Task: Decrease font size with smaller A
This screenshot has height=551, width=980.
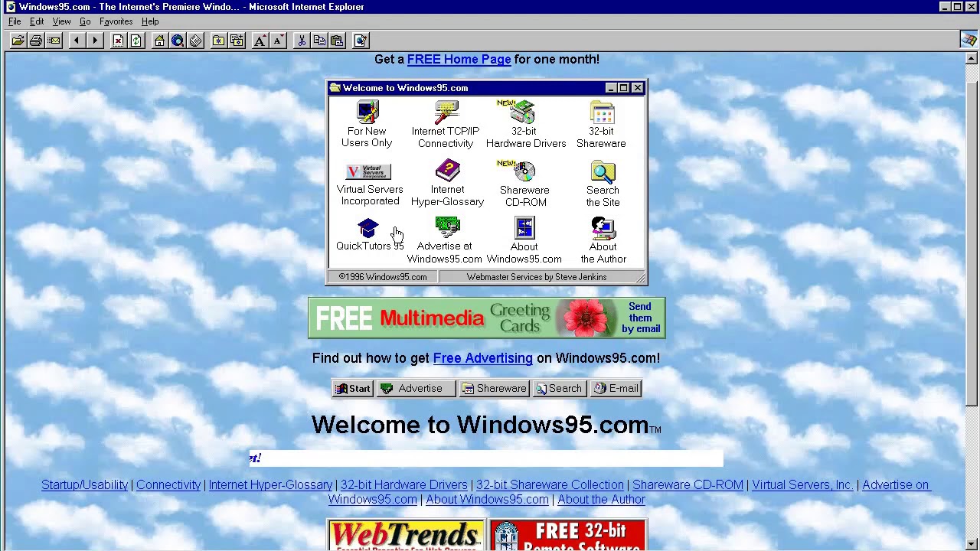Action: point(278,41)
